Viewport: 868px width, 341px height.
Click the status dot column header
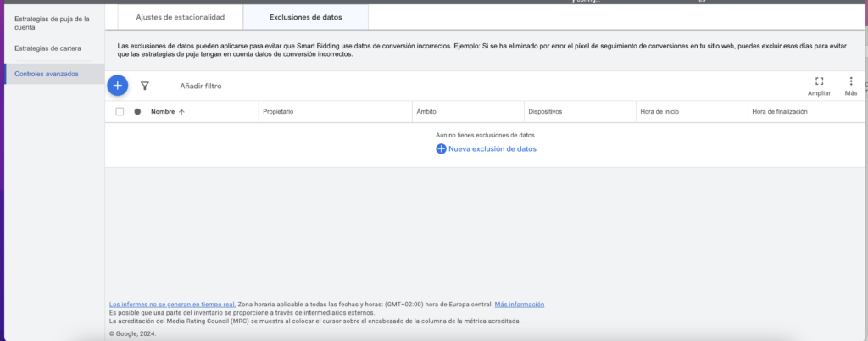point(137,111)
